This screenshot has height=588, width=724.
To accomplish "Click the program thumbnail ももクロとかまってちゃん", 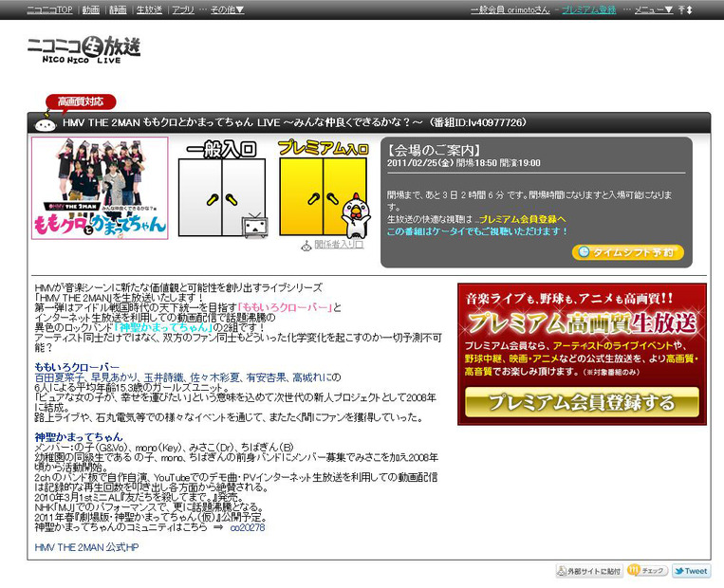I will tap(100, 188).
